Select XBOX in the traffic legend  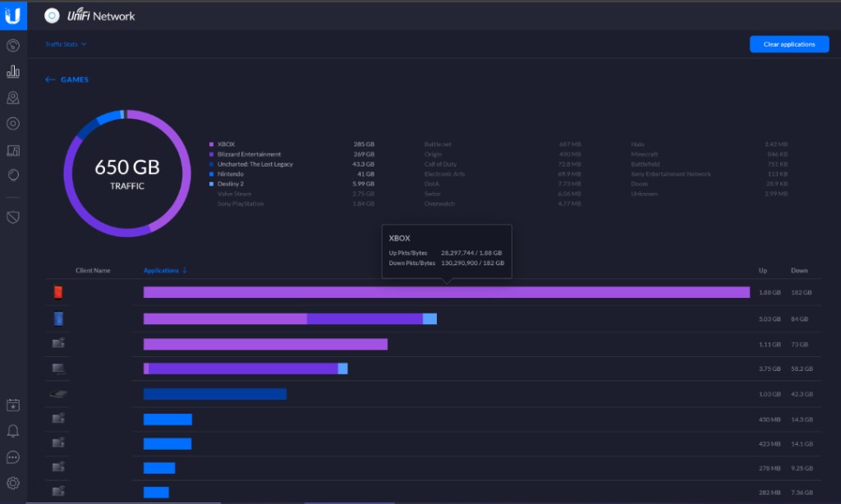point(226,144)
